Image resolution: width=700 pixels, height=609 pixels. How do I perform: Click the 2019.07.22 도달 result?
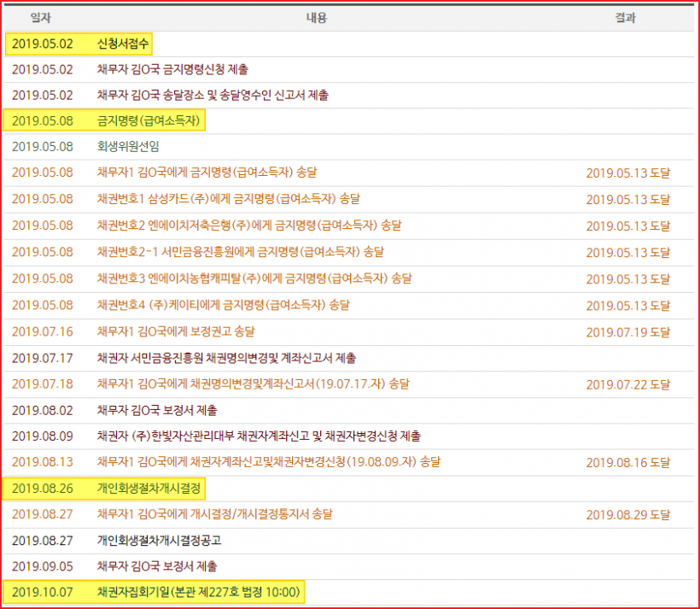627,384
